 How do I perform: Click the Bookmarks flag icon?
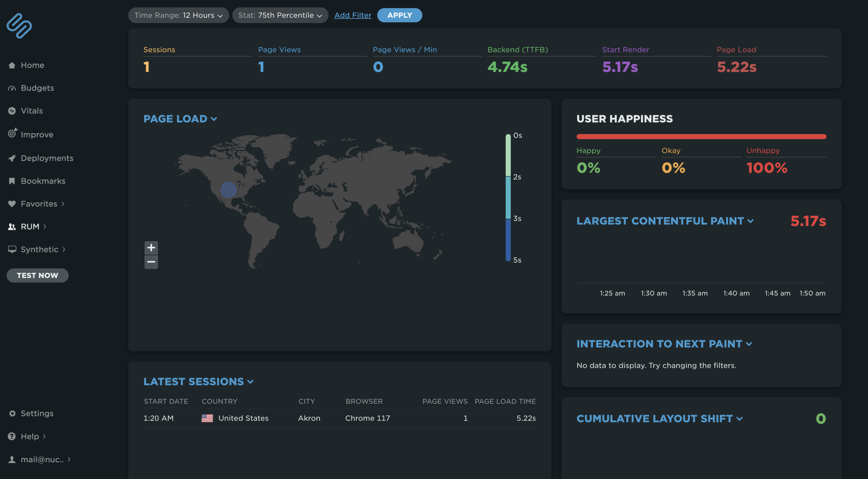[12, 181]
